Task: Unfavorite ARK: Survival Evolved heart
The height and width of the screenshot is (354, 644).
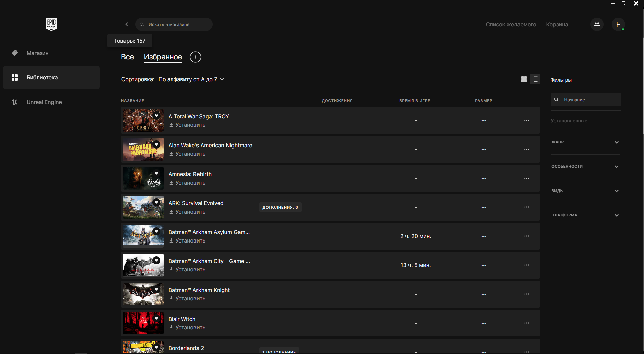Action: [x=156, y=202]
